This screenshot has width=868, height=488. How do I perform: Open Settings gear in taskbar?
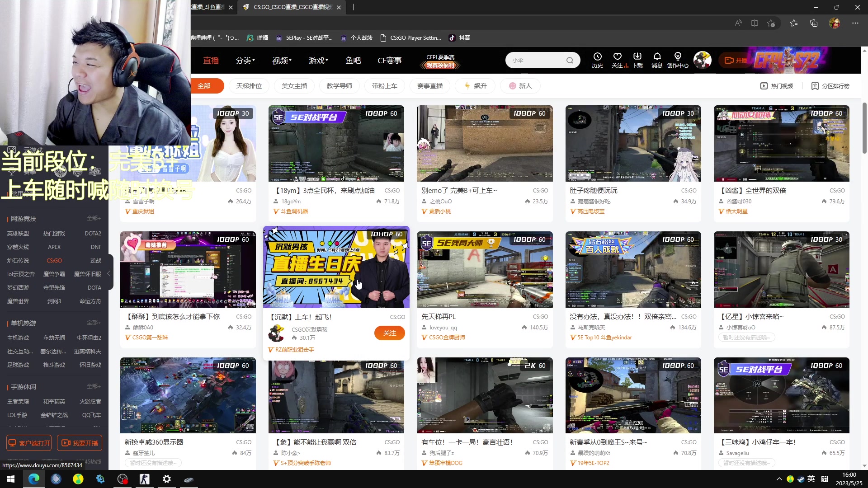tap(167, 479)
